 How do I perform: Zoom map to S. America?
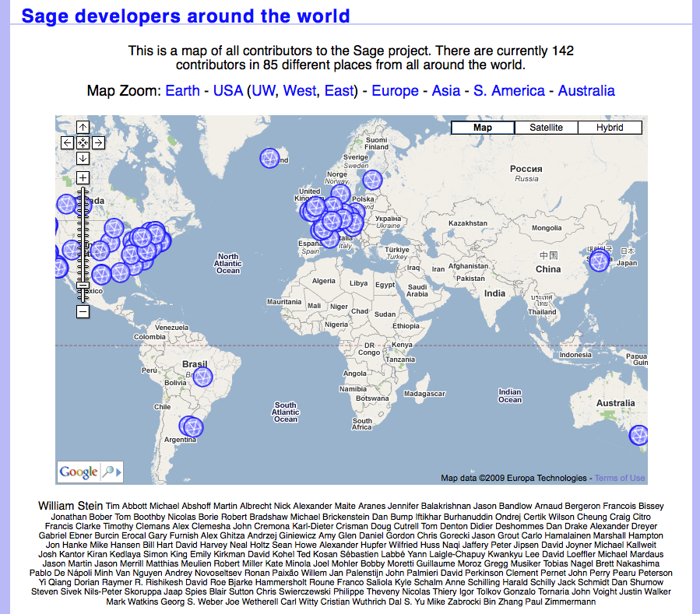509,90
